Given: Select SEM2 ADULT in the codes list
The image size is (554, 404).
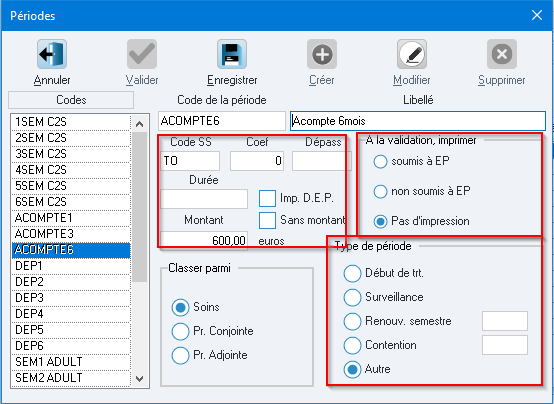Looking at the screenshot, I should click(x=71, y=377).
